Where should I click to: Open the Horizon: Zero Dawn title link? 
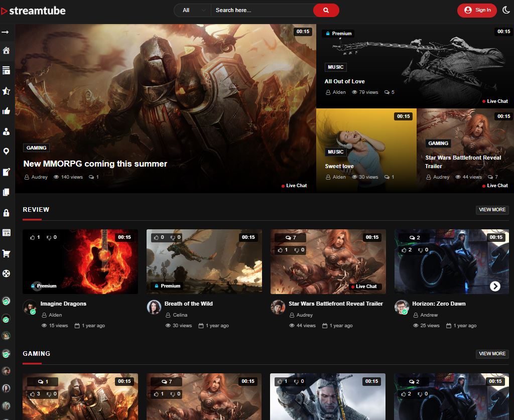pyautogui.click(x=439, y=304)
